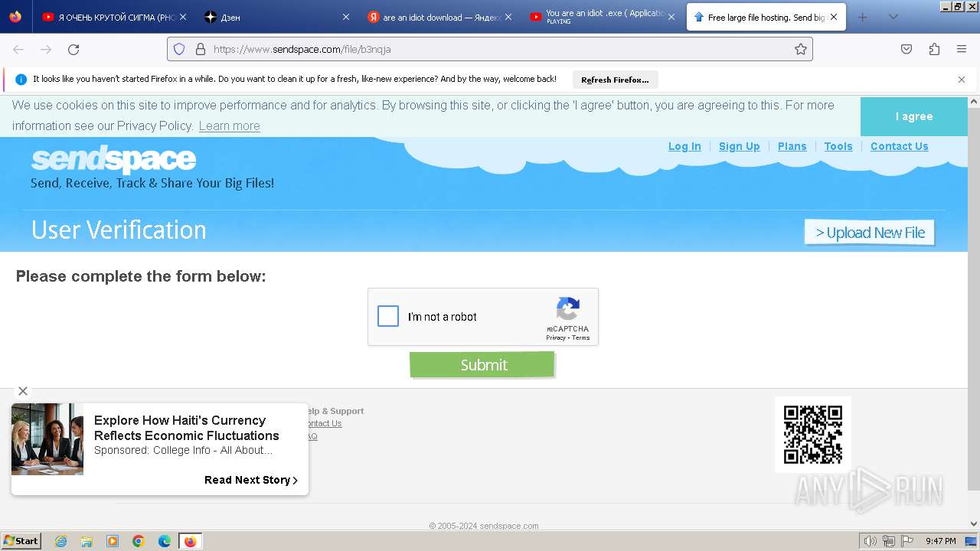The height and width of the screenshot is (551, 980).
Task: Open a new browser tab
Action: [x=862, y=17]
